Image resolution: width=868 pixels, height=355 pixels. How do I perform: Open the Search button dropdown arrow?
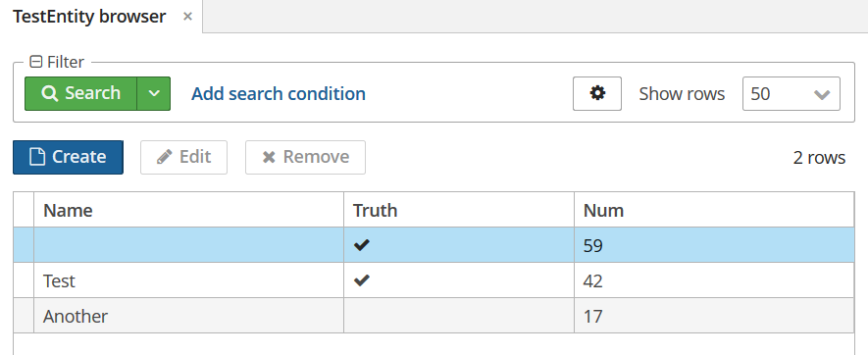[x=154, y=93]
